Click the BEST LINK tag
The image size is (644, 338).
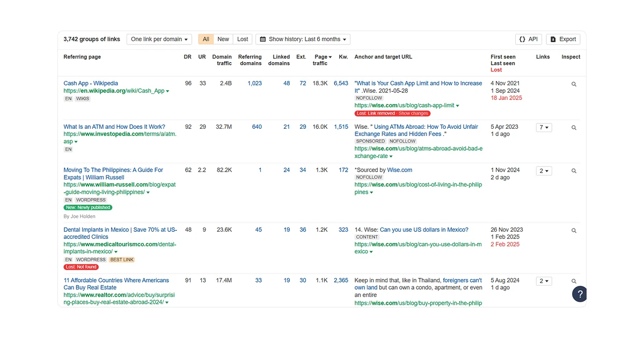(122, 260)
